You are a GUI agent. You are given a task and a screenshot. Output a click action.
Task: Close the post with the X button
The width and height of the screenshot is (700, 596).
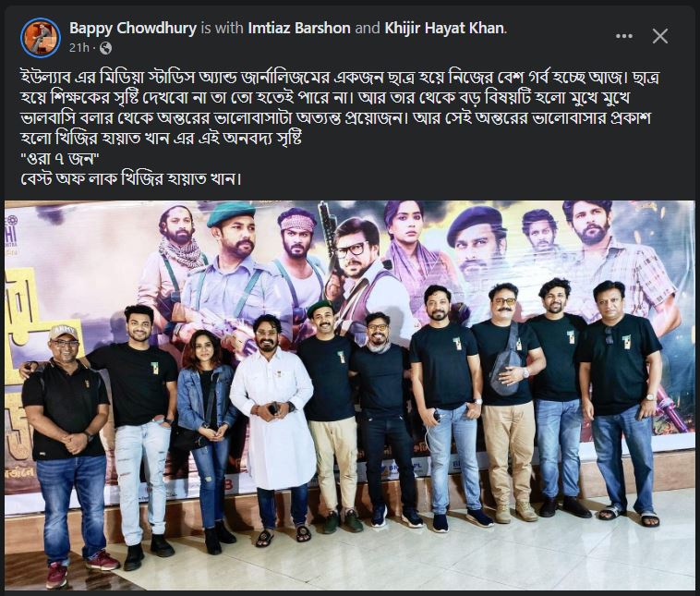tap(659, 36)
